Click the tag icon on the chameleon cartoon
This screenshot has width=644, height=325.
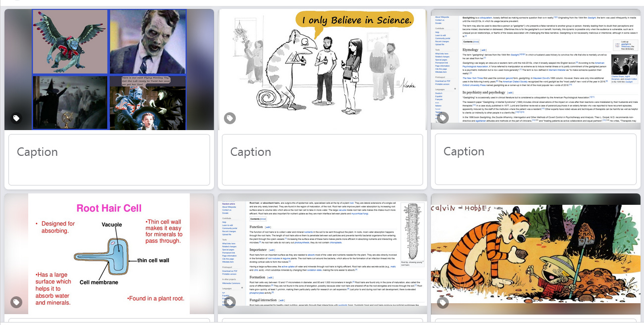(x=230, y=118)
